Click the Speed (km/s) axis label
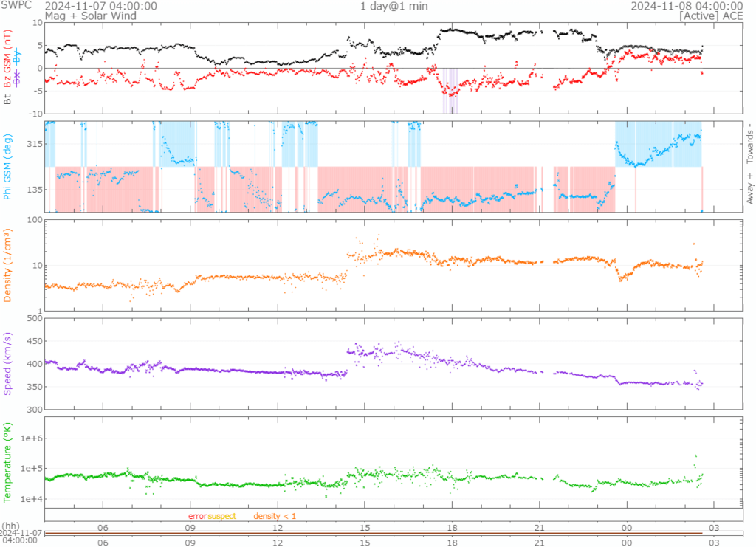 pos(8,364)
